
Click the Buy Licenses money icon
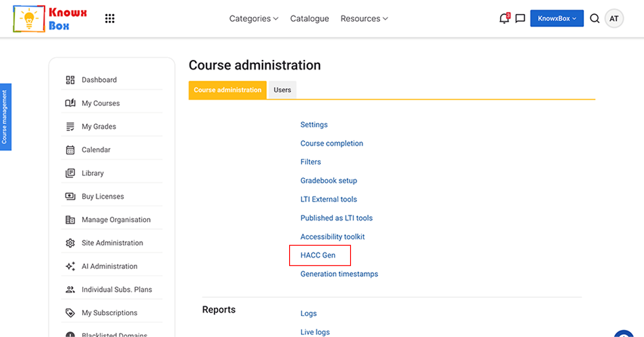click(70, 197)
